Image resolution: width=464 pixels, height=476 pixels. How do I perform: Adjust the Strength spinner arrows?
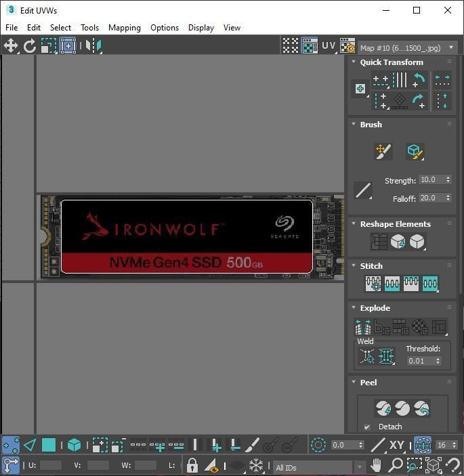[x=448, y=179]
